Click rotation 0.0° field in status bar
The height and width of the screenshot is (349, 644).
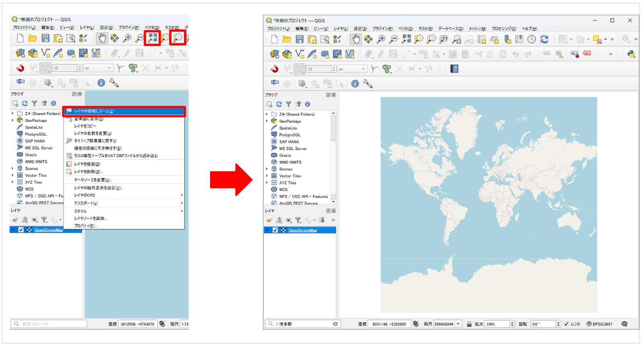(546, 324)
